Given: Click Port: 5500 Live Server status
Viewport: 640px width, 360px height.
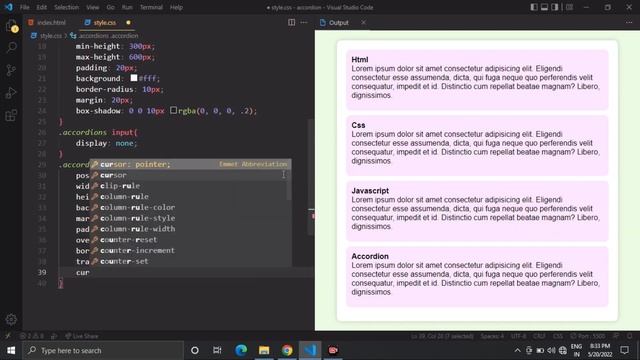Looking at the screenshot, I should click(x=588, y=336).
